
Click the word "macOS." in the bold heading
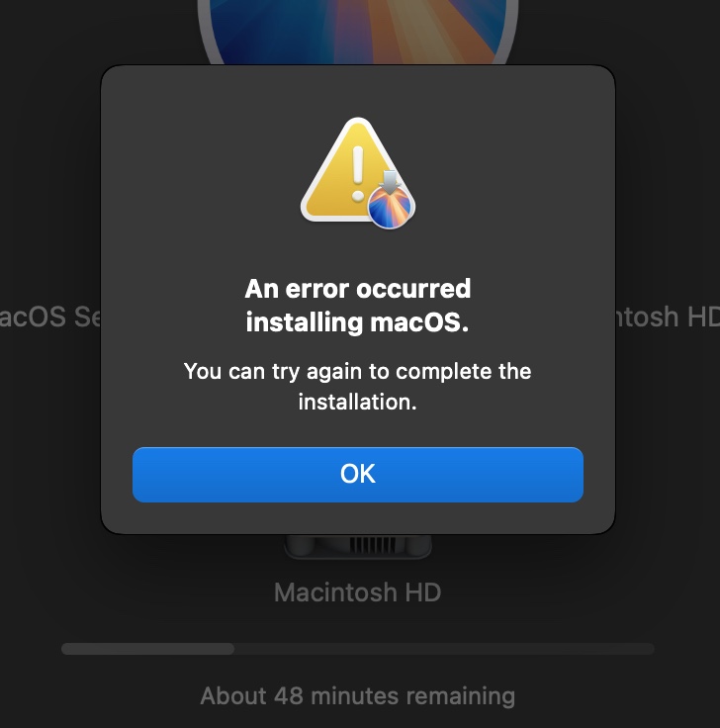[419, 322]
